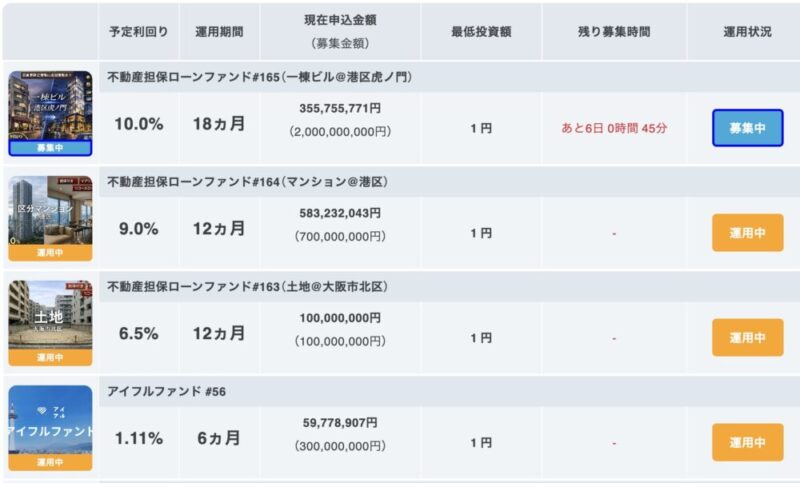Click the 運用状況 column header
This screenshot has width=800, height=483.
(747, 32)
